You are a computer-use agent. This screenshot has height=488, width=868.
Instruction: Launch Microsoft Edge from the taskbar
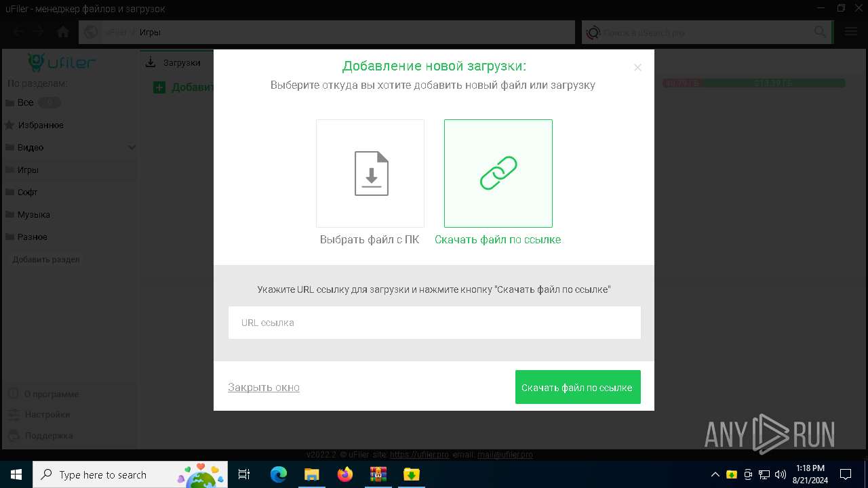pos(279,474)
